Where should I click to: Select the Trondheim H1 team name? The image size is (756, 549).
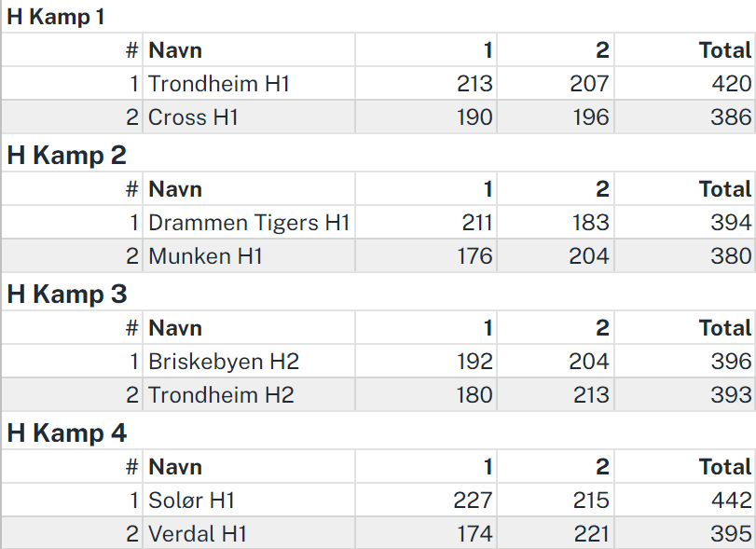[218, 84]
